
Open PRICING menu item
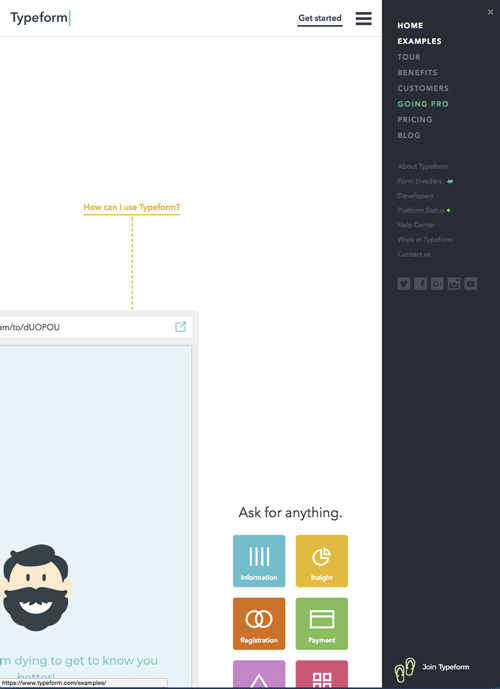tap(415, 120)
